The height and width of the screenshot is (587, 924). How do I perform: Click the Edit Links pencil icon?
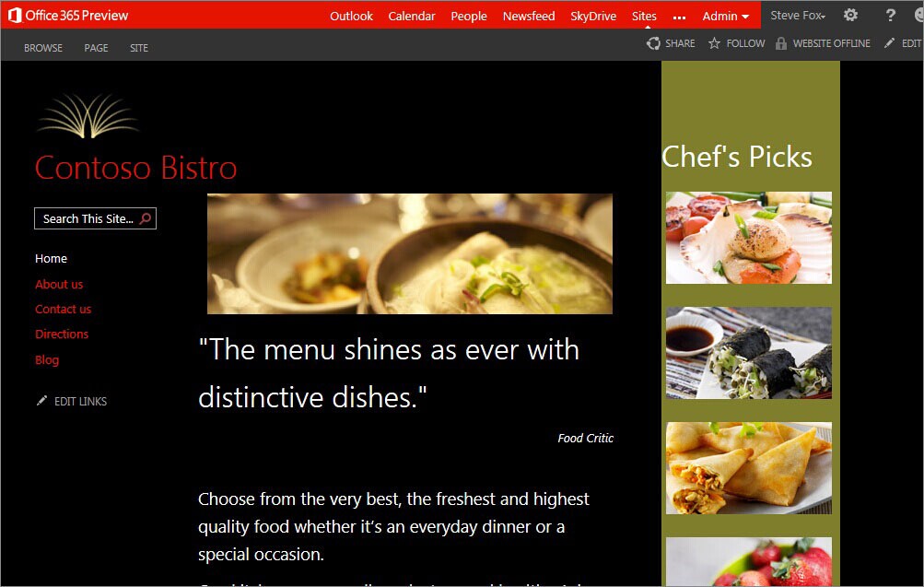(x=41, y=401)
